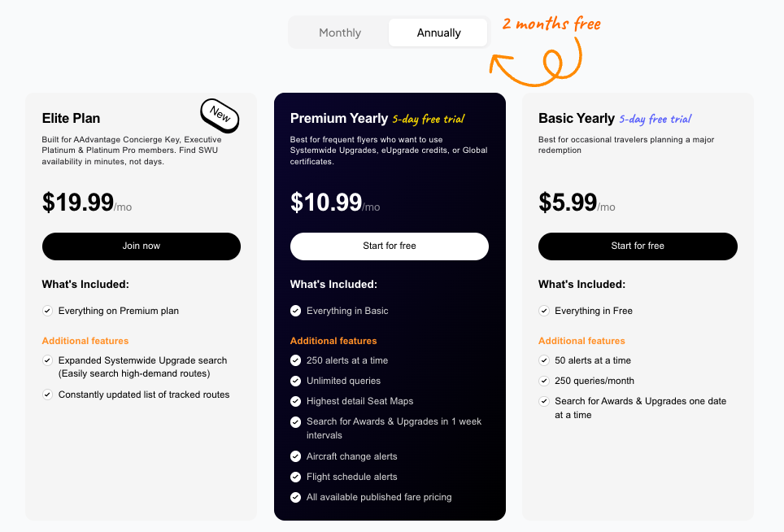Screen dimensions: 784x532
Task: Click the checkmark next to Highest detail Seat Maps
Action: coord(295,401)
